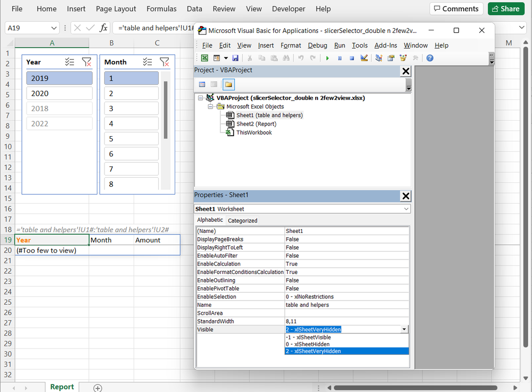532x392 pixels.
Task: Open the VBA Format menu
Action: (x=290, y=45)
